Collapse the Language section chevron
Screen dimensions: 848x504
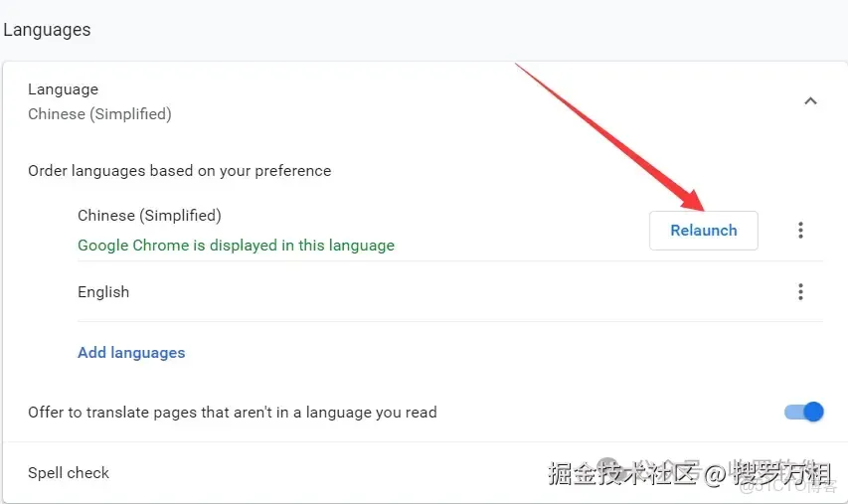(x=810, y=101)
